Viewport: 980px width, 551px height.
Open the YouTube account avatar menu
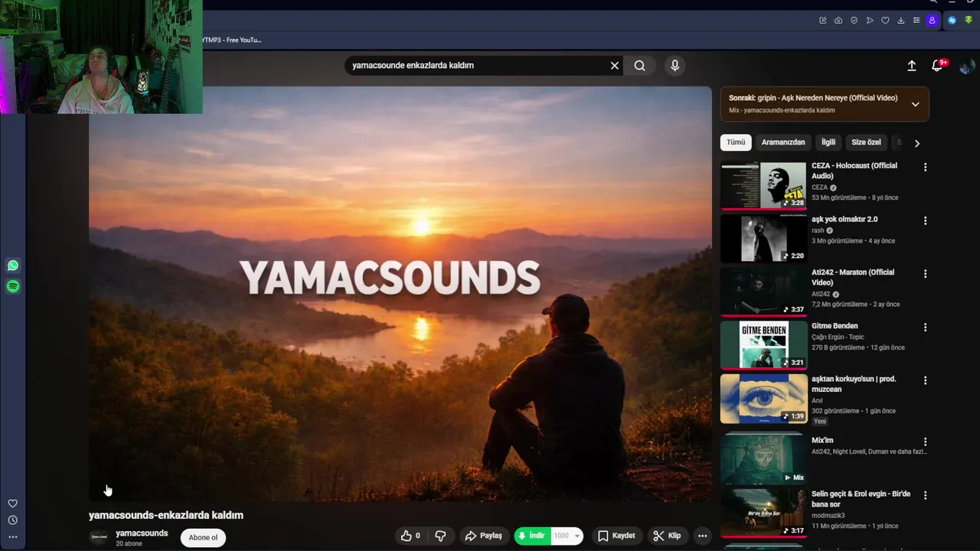click(966, 67)
